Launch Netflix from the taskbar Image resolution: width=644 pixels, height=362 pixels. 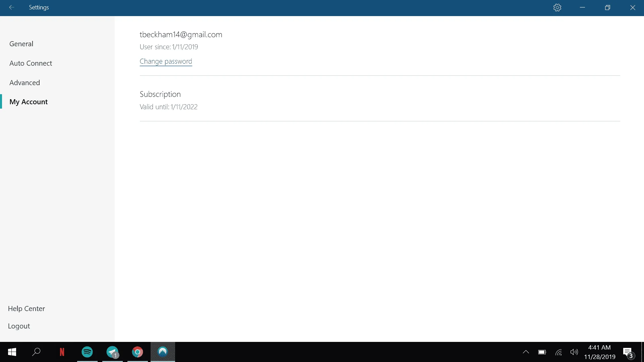(62, 352)
